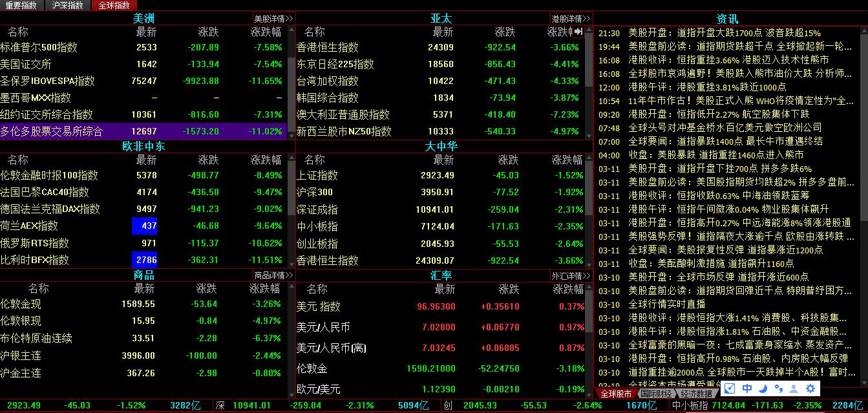Toggle Chinese input mode '中' icon
Screen dimensions: 868x413
(746, 388)
